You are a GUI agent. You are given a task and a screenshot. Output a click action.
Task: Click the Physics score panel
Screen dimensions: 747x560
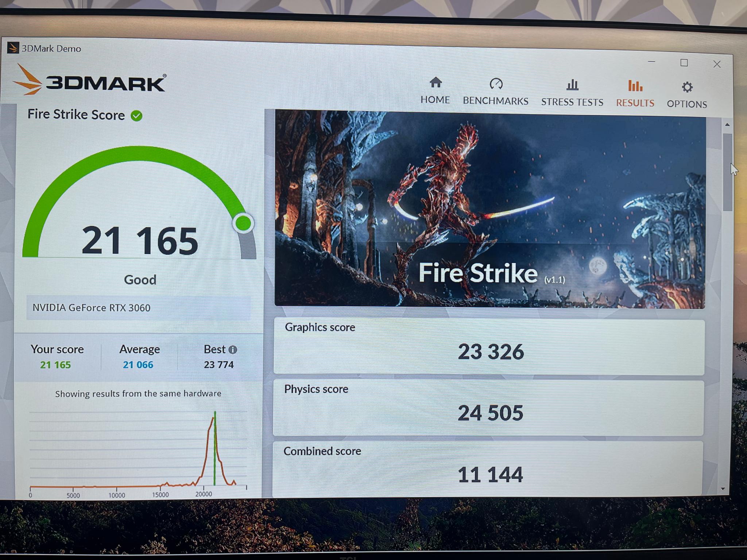tap(488, 408)
